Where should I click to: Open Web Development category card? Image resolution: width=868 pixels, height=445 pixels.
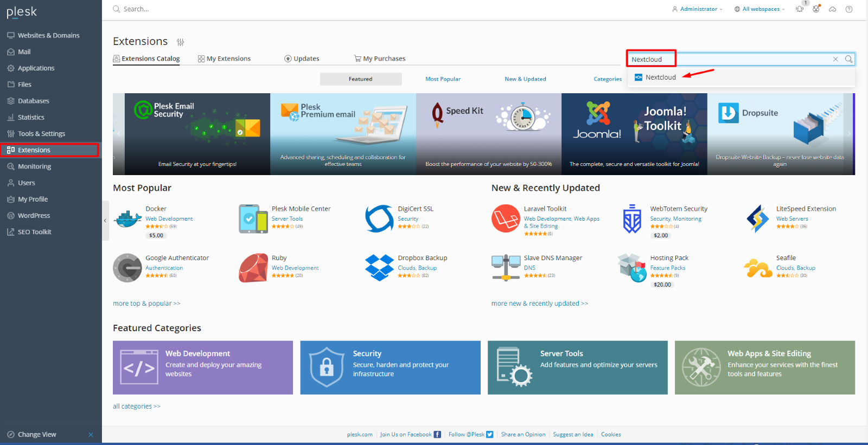tap(203, 367)
